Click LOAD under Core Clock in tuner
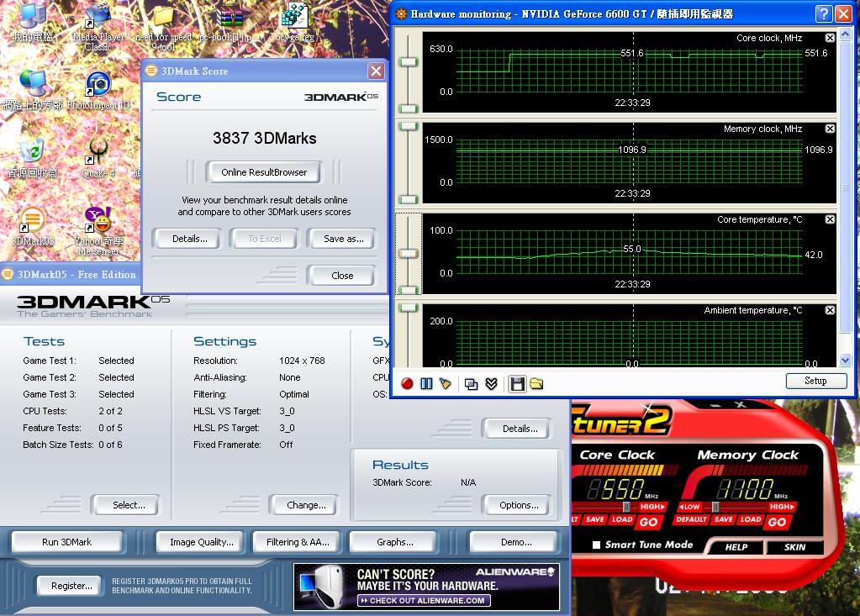This screenshot has width=860, height=616. click(621, 519)
